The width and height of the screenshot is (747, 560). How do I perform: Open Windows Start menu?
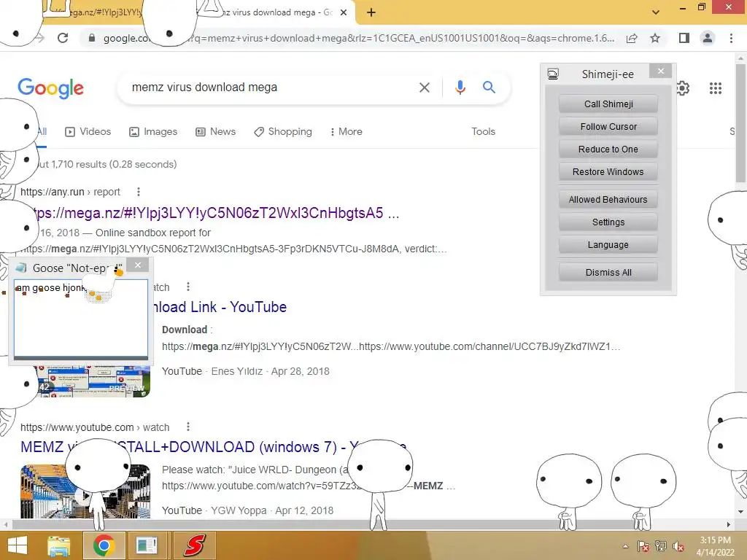tap(18, 545)
